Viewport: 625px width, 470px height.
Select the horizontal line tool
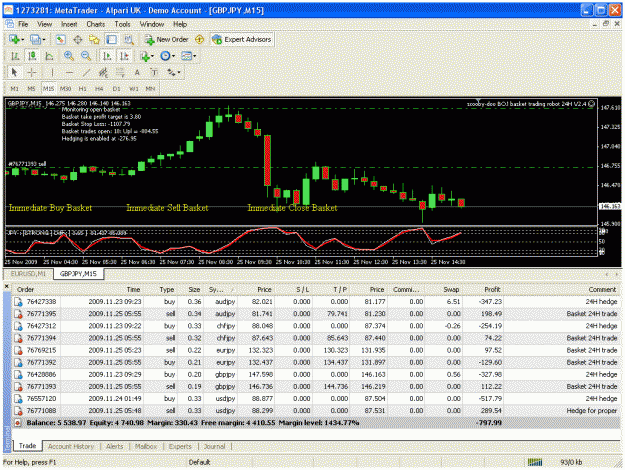tap(69, 73)
